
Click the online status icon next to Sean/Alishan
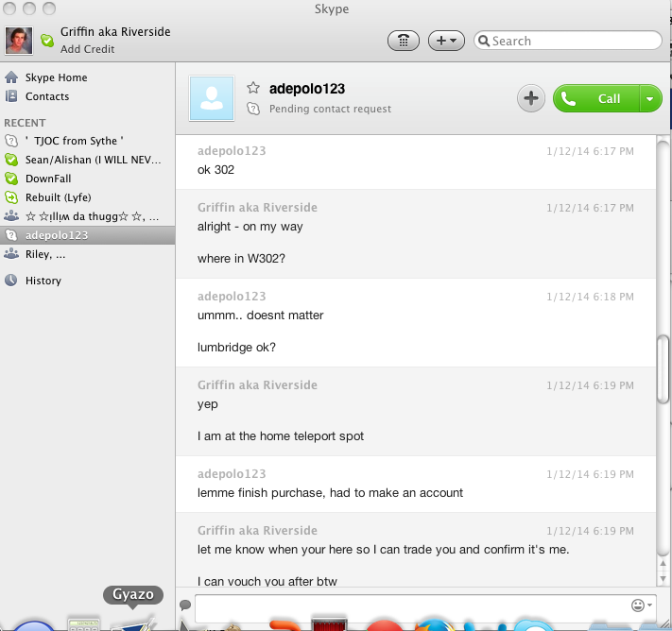coord(11,160)
